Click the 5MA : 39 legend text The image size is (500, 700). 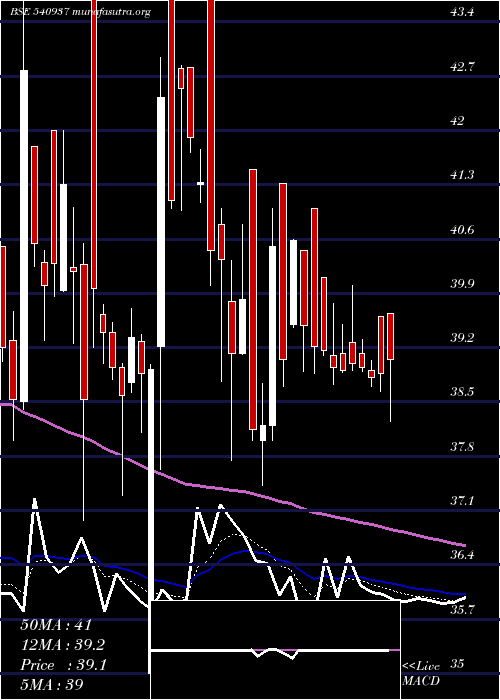pos(52,685)
